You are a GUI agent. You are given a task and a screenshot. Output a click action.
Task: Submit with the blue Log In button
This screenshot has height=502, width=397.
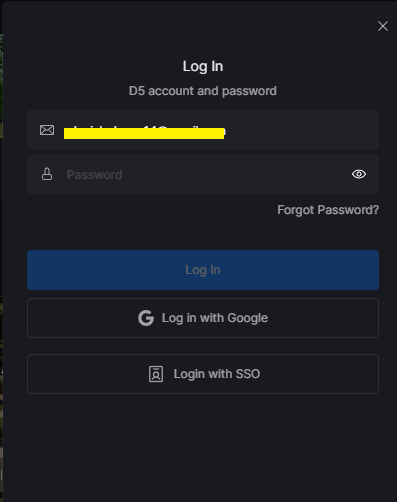pyautogui.click(x=203, y=270)
